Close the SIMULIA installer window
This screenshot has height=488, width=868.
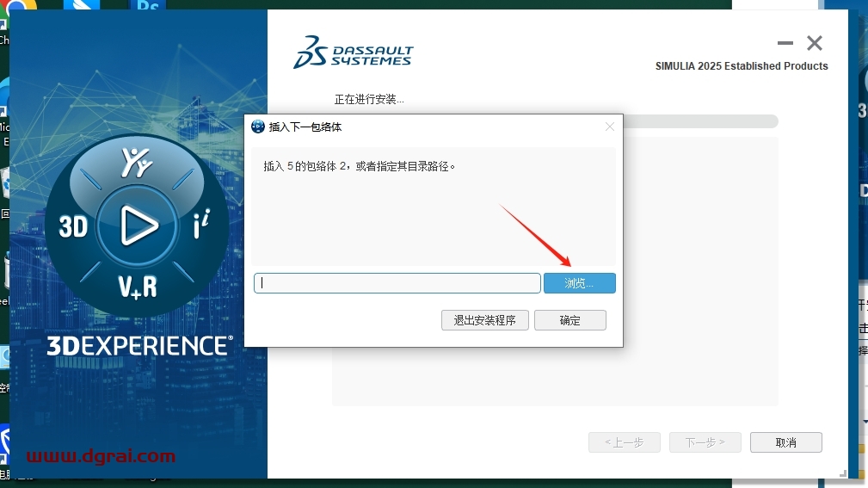coord(815,43)
